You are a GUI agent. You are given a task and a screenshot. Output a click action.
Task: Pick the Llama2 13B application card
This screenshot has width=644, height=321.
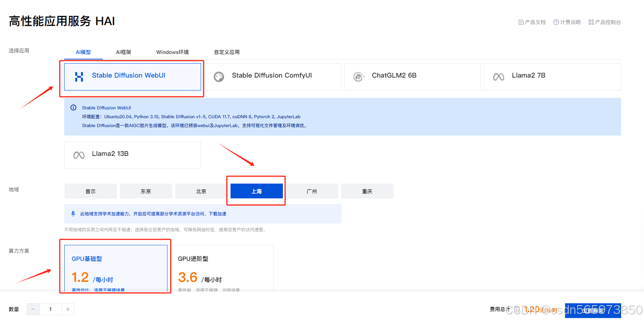coord(132,155)
